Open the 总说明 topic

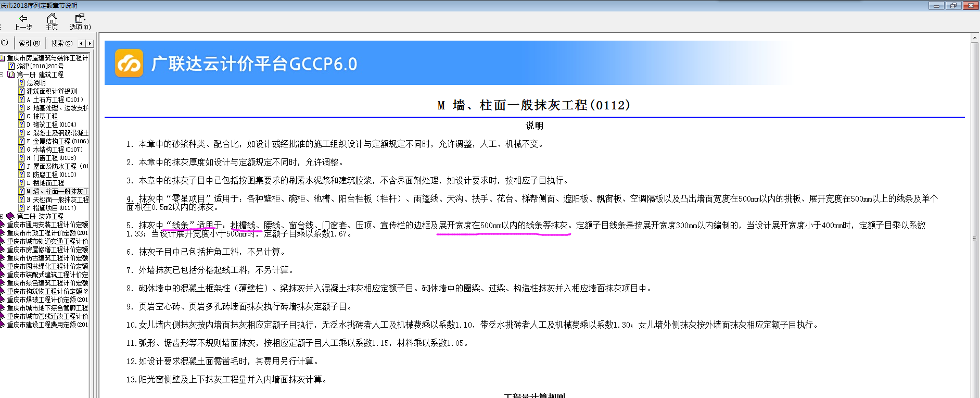click(36, 83)
